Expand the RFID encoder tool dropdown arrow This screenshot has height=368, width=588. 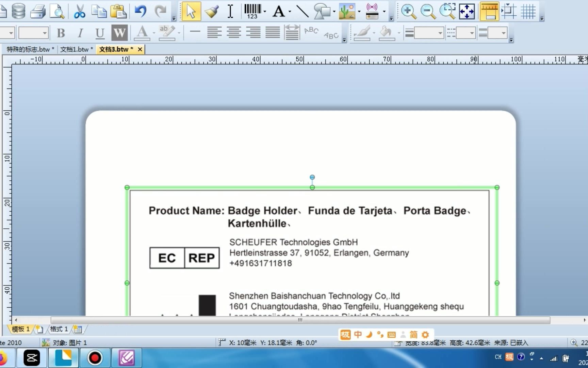[384, 12]
